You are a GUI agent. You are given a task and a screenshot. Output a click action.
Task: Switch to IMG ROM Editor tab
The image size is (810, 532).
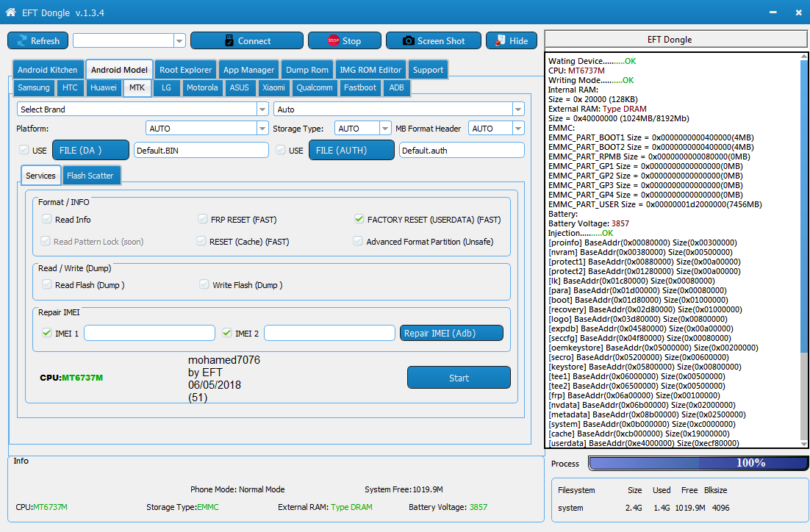[x=370, y=70]
